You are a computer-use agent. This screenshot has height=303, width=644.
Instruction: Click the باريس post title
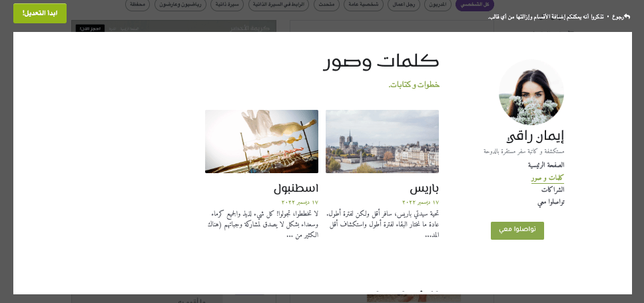(x=424, y=189)
